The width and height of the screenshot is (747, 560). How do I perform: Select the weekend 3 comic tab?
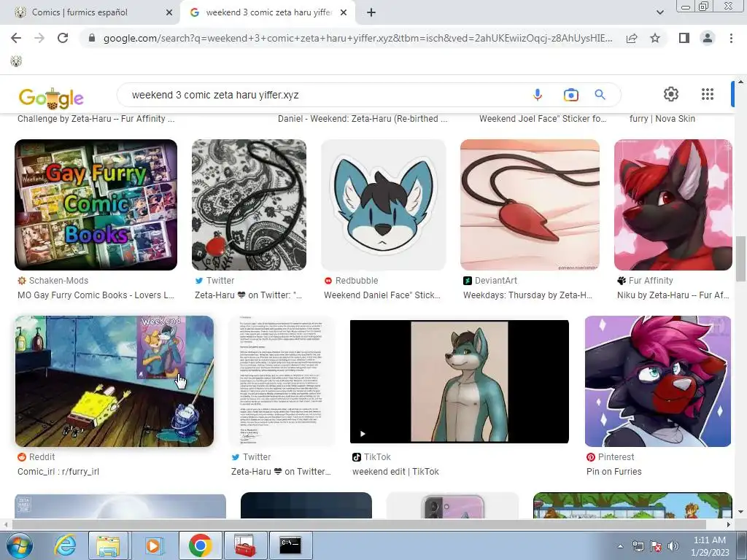click(268, 12)
